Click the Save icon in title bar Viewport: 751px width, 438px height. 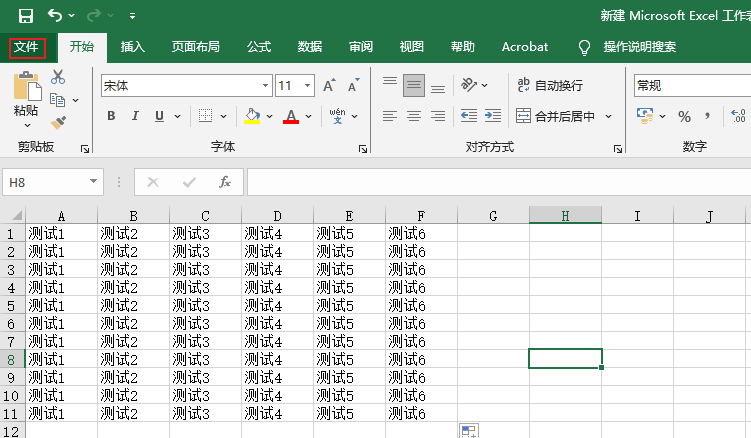point(26,16)
